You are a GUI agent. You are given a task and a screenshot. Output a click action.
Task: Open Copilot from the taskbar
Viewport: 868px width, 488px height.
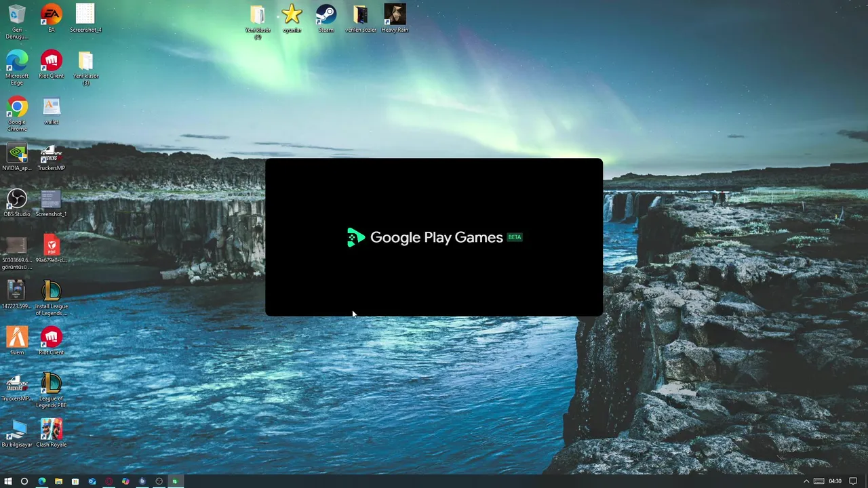pyautogui.click(x=125, y=481)
